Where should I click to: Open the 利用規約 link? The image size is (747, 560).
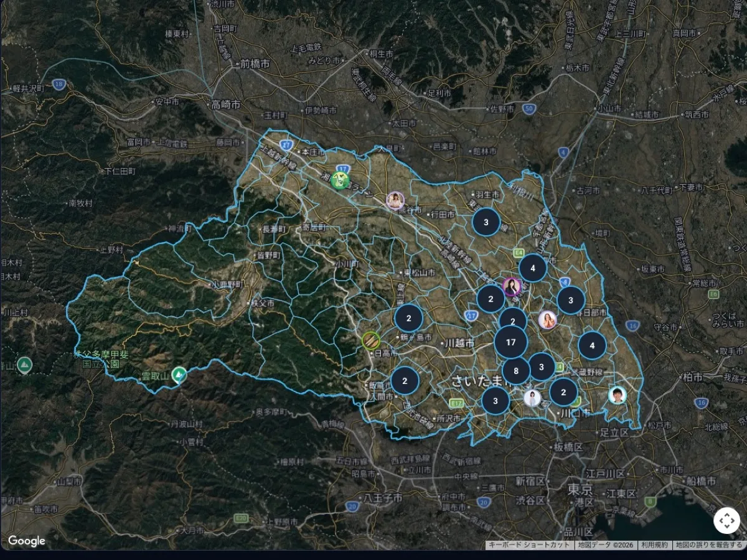(x=655, y=545)
